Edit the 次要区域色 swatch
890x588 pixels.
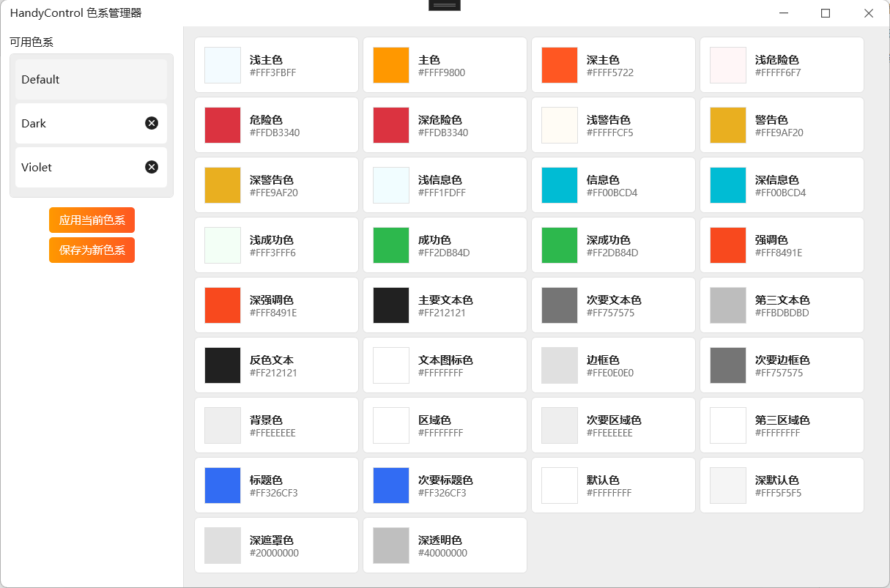[560, 425]
